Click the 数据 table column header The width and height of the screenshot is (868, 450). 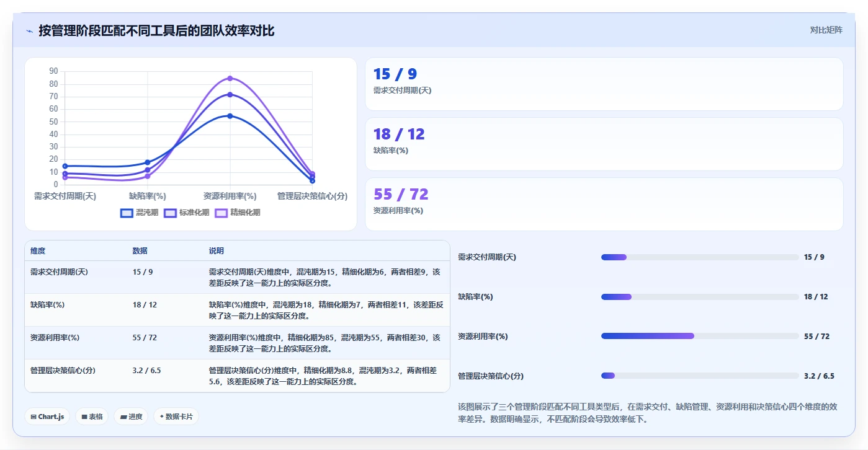coord(140,251)
